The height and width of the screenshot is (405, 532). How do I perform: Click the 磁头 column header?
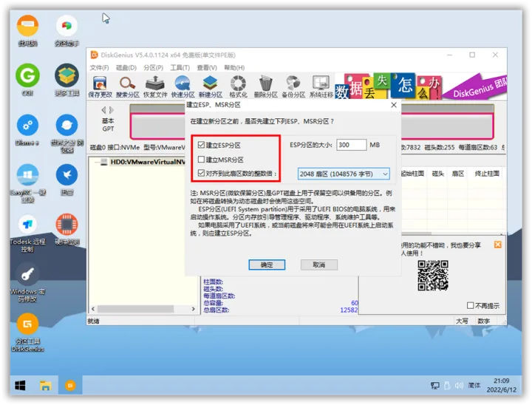[437, 174]
